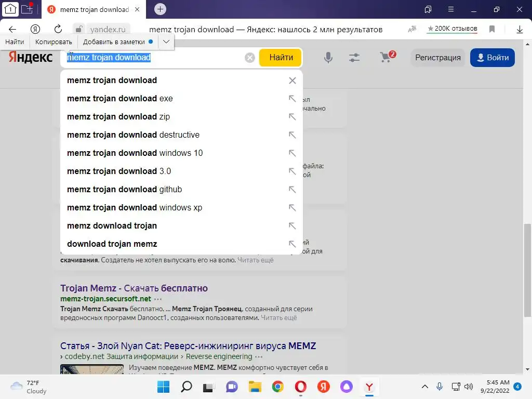Add a new tab with plus button

[160, 9]
